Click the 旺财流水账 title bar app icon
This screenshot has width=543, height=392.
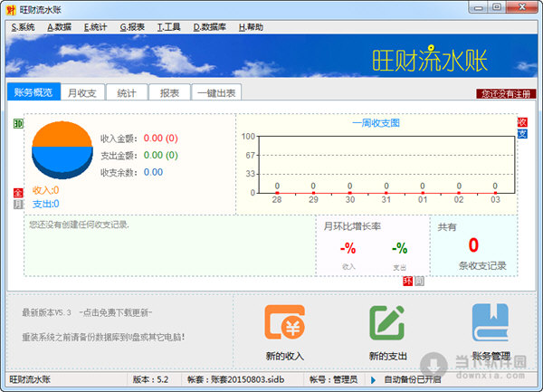[11, 10]
